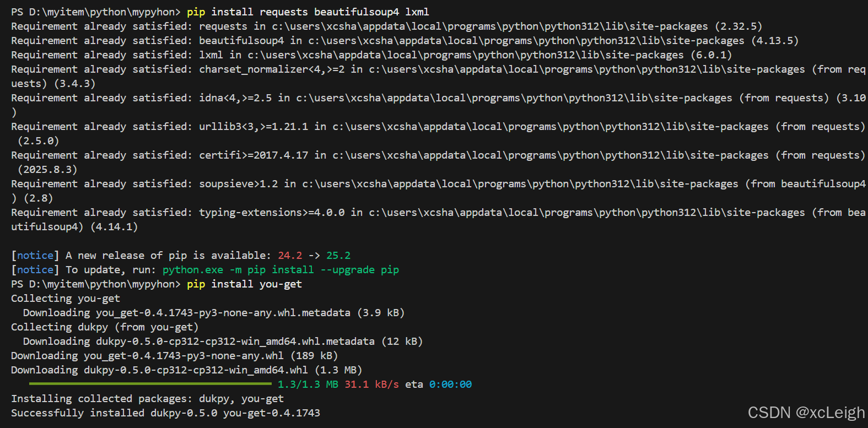Click the 'pip install you-get' command line
Viewport: 868px width, 428px height.
(x=244, y=284)
